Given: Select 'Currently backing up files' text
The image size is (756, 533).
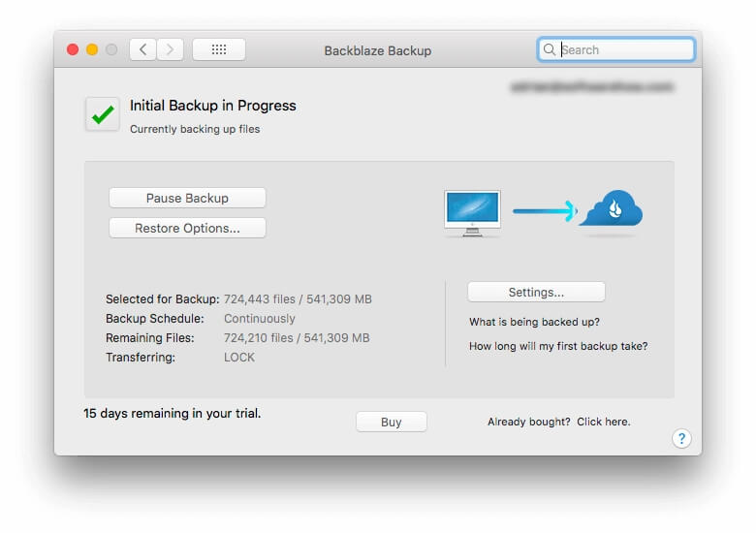Looking at the screenshot, I should pos(195,129).
